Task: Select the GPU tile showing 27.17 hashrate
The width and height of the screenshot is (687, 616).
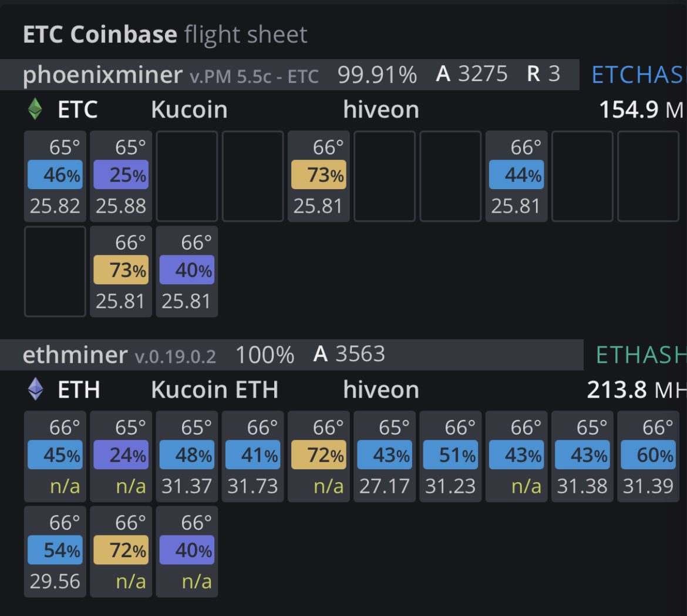Action: click(385, 456)
